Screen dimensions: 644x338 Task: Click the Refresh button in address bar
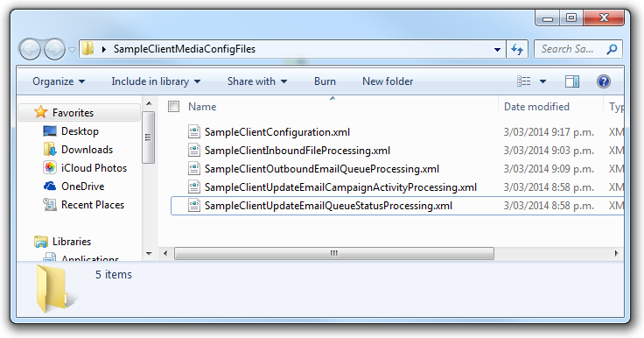tap(516, 49)
